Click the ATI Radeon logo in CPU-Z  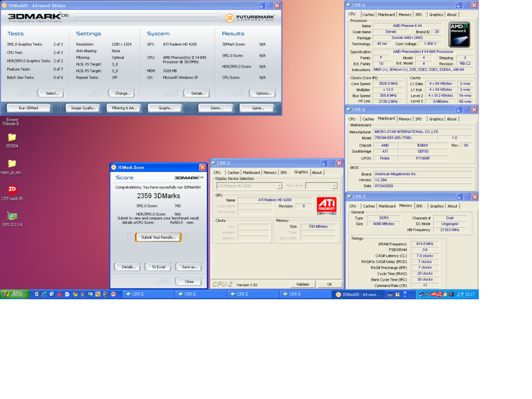point(326,206)
